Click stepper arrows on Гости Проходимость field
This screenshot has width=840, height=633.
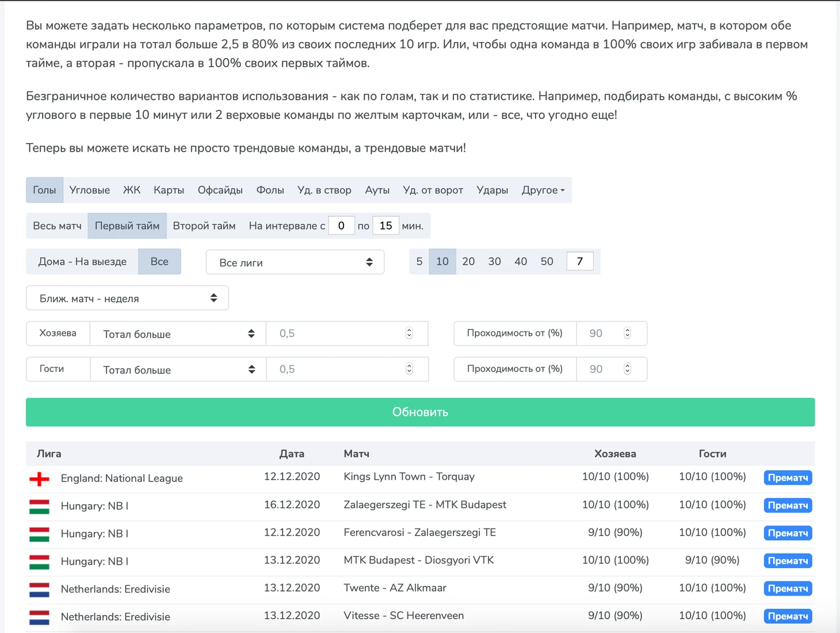627,369
